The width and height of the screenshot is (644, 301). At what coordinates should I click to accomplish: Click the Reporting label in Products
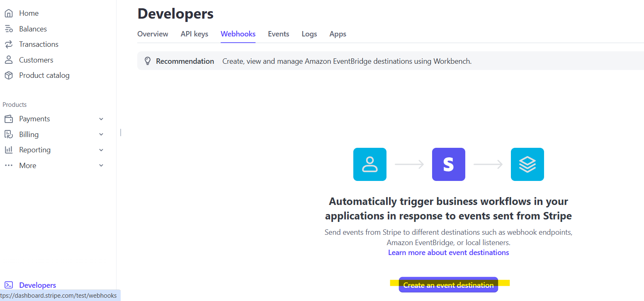(35, 150)
